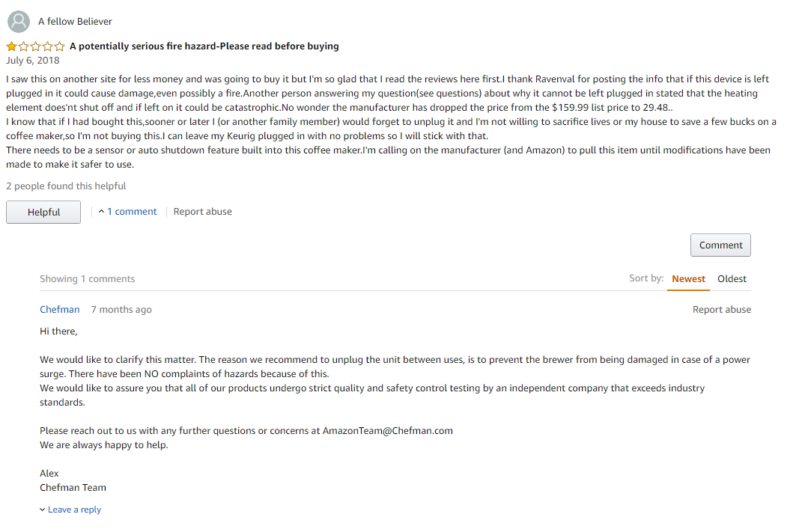Click the reviewer name A fellow Believer
This screenshot has height=532, width=799.
[x=75, y=22]
